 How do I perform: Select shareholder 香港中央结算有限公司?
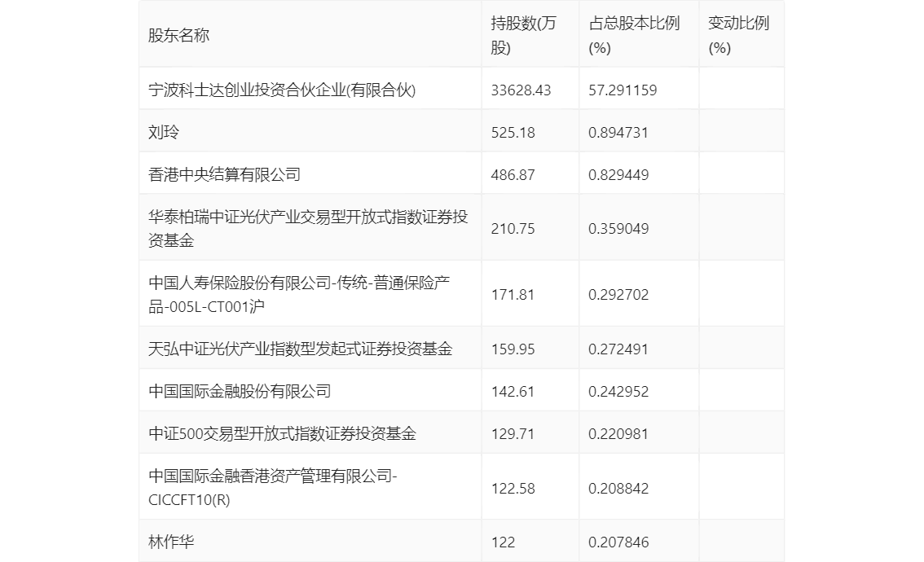tap(225, 174)
